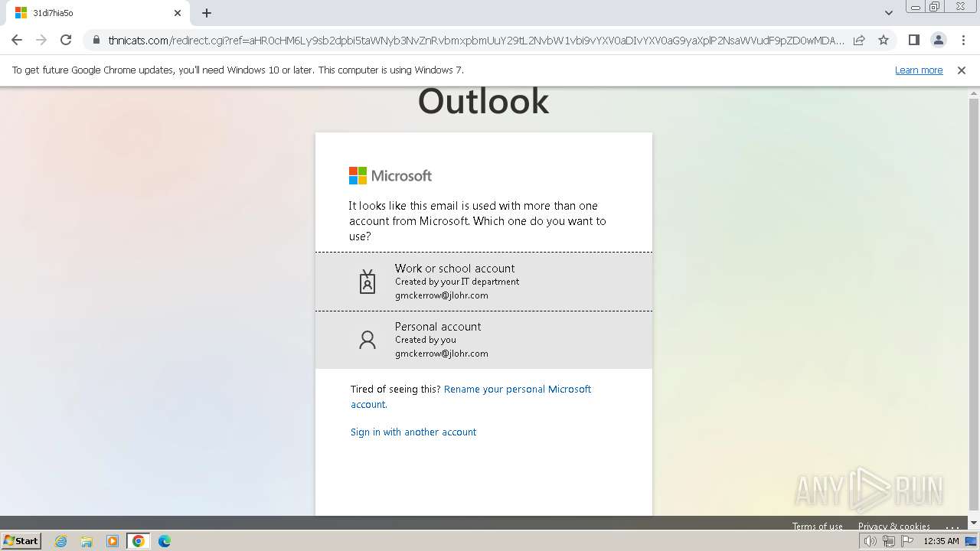This screenshot has height=551, width=980.
Task: Open a new browser tab
Action: click(x=207, y=13)
